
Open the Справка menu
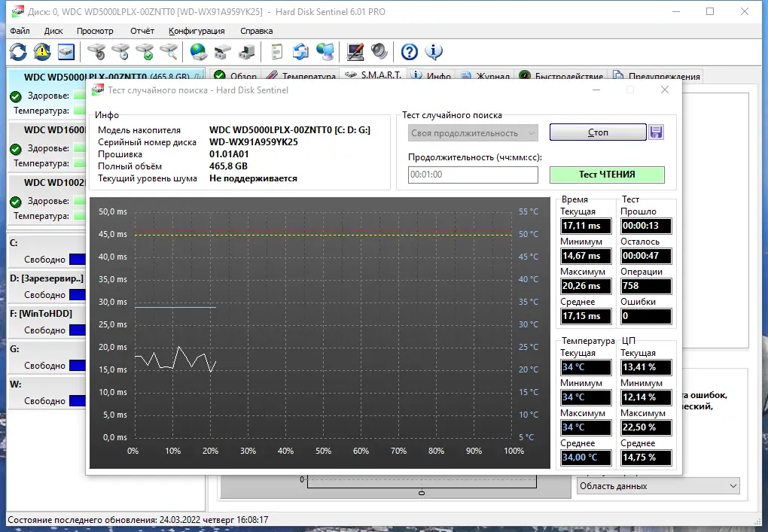pyautogui.click(x=256, y=31)
